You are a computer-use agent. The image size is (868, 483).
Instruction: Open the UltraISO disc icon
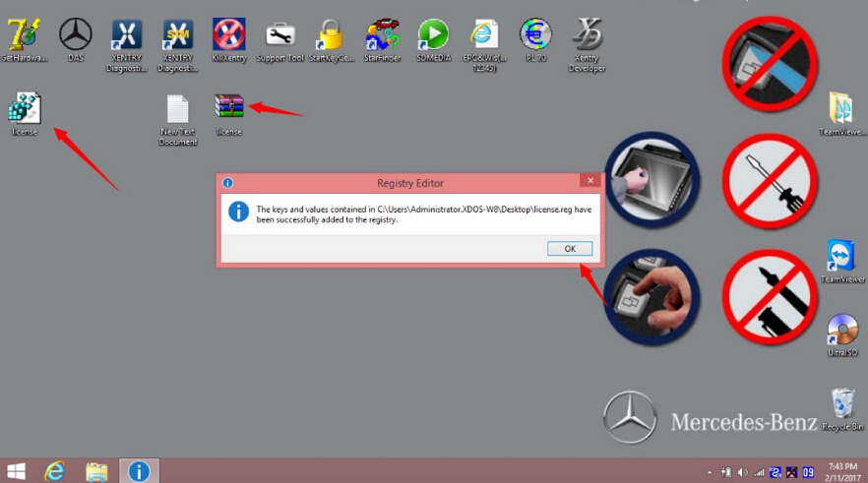pyautogui.click(x=842, y=331)
